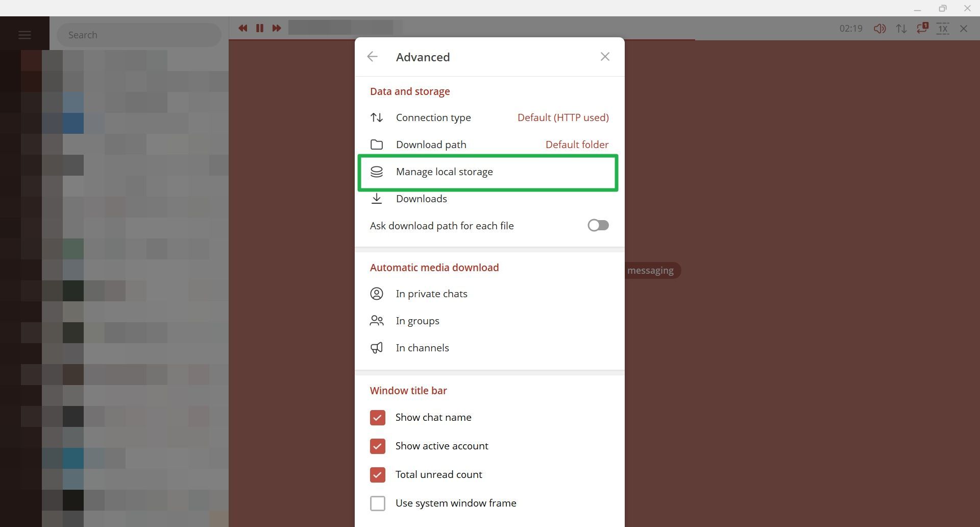Toggle Ask download path for each file
The width and height of the screenshot is (980, 527).
(x=598, y=225)
